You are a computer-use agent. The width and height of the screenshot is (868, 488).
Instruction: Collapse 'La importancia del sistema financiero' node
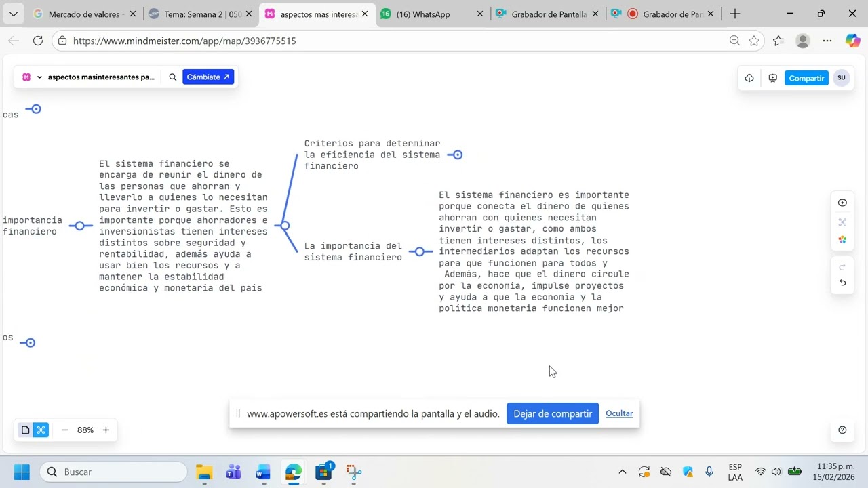[420, 251]
